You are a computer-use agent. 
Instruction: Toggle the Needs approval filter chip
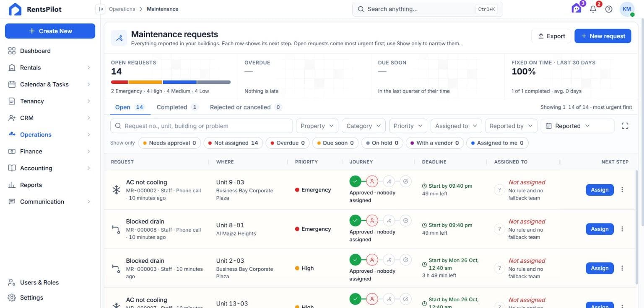(x=169, y=143)
